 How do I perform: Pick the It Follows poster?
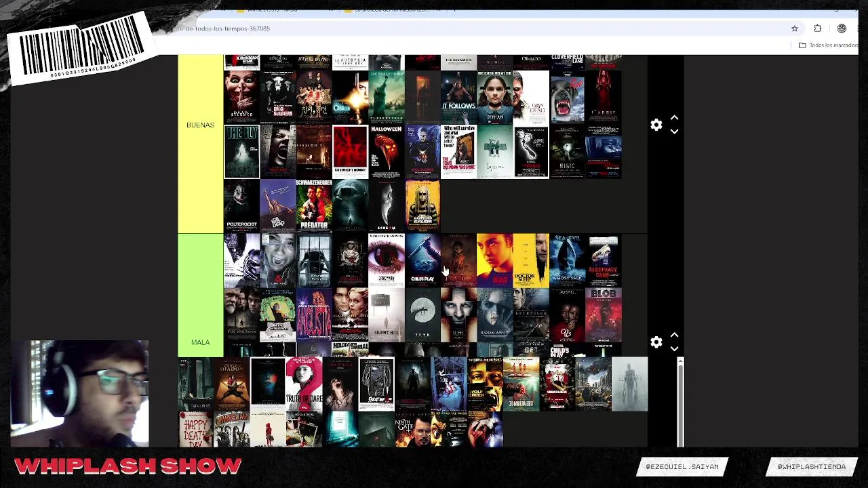(x=458, y=97)
